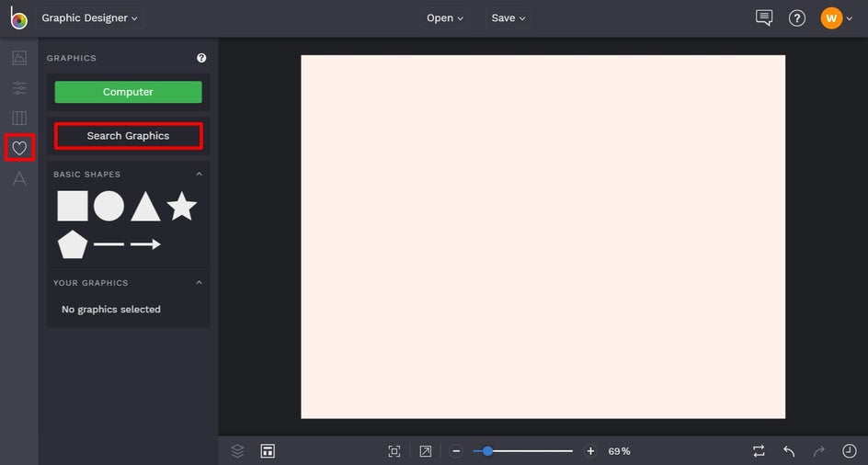868x465 pixels.
Task: Open the history clock icon
Action: [850, 450]
